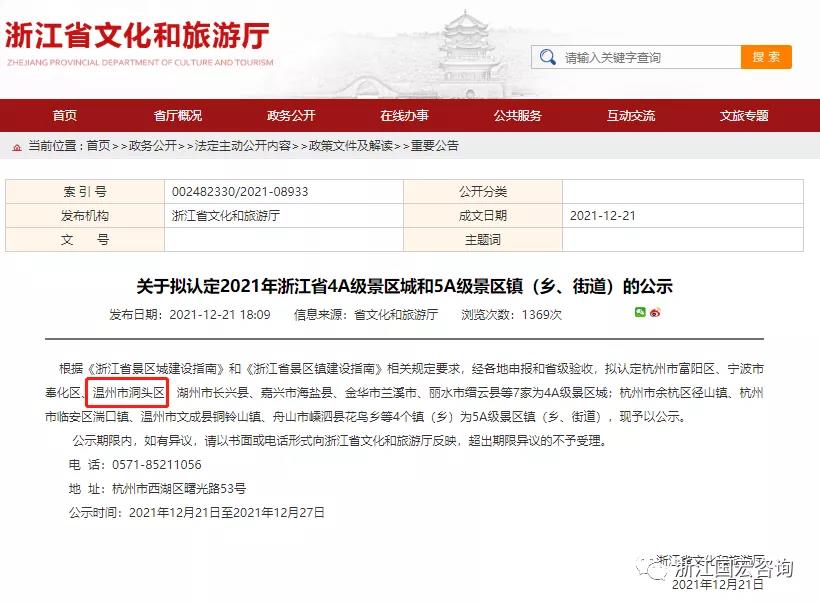
Task: Go to 政务公开 in the breadcrumb
Action: (x=153, y=146)
